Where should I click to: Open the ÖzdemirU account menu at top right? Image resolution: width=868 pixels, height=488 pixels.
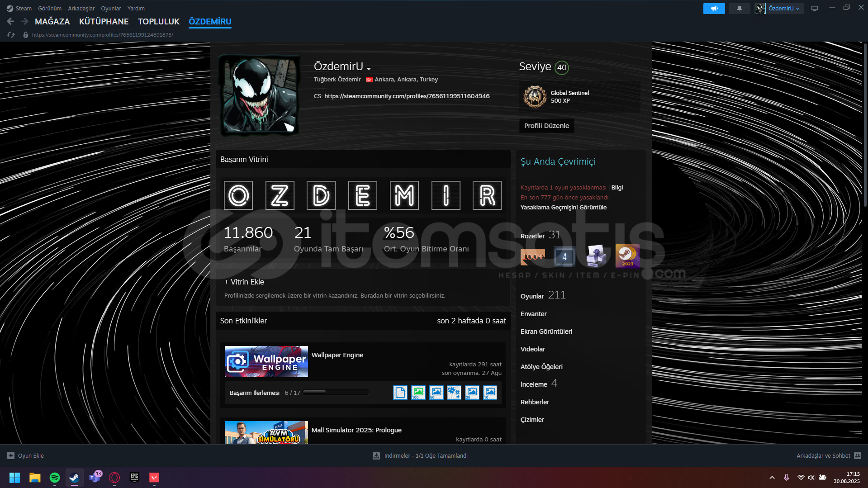(779, 9)
